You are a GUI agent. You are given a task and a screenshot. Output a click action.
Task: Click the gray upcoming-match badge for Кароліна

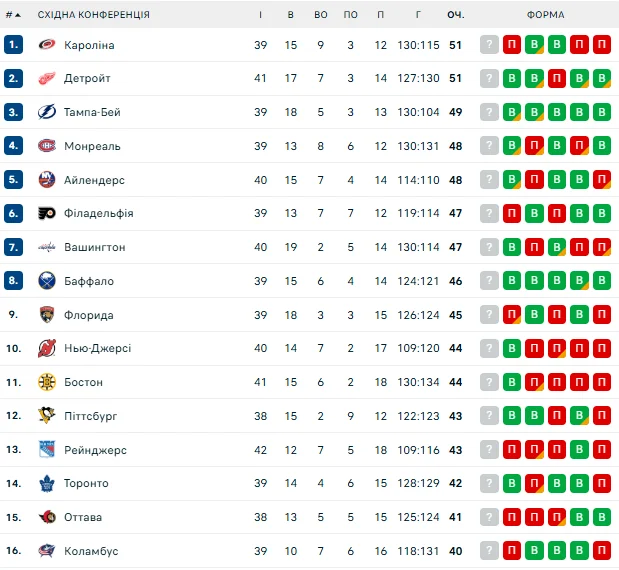coord(489,45)
